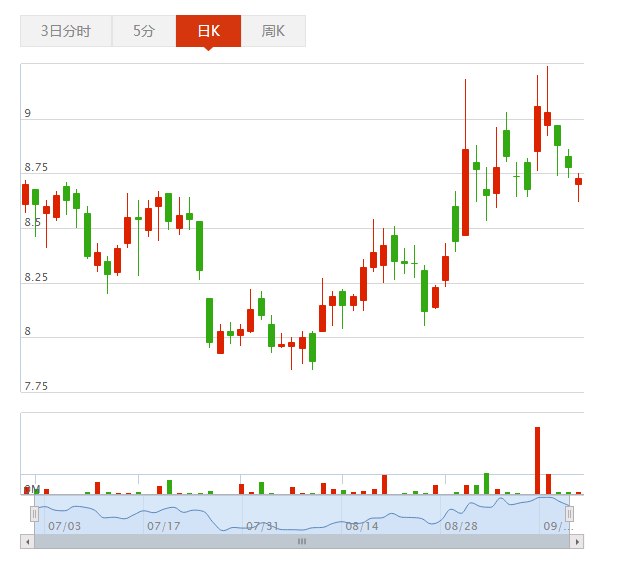Click the tallest red volume bar
This screenshot has width=620, height=562.
click(537, 460)
